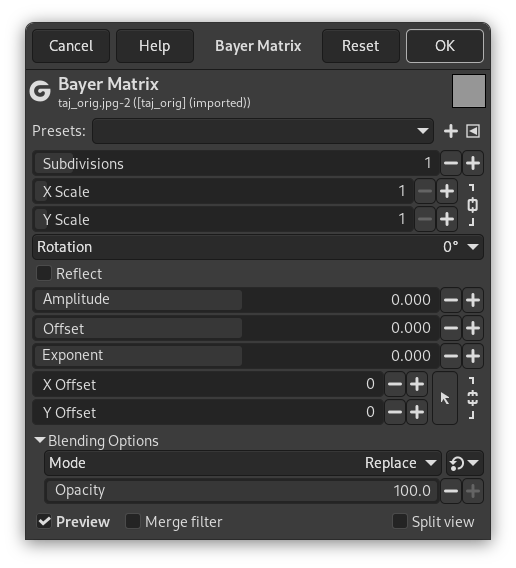Image resolution: width=516 pixels, height=568 pixels.
Task: Decrease the Subdivisions value
Action: [x=451, y=163]
